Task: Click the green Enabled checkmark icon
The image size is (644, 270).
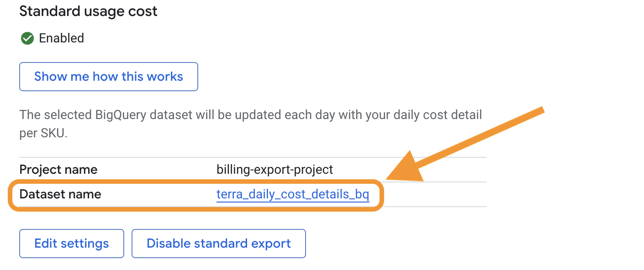Action: (x=27, y=38)
